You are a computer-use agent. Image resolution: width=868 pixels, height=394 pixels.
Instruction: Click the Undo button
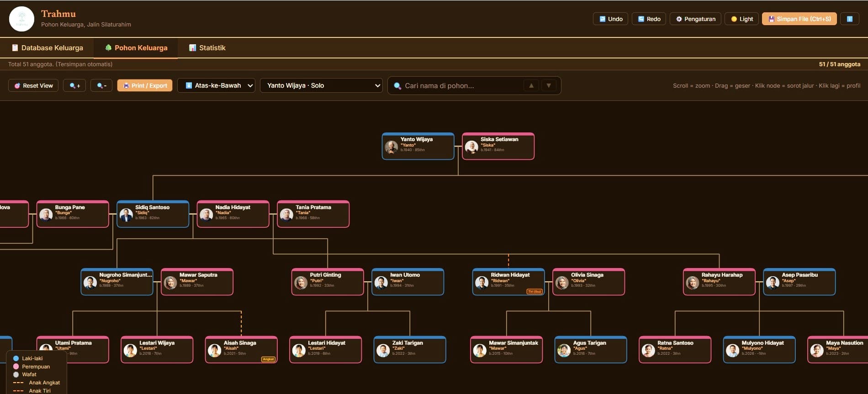point(611,19)
